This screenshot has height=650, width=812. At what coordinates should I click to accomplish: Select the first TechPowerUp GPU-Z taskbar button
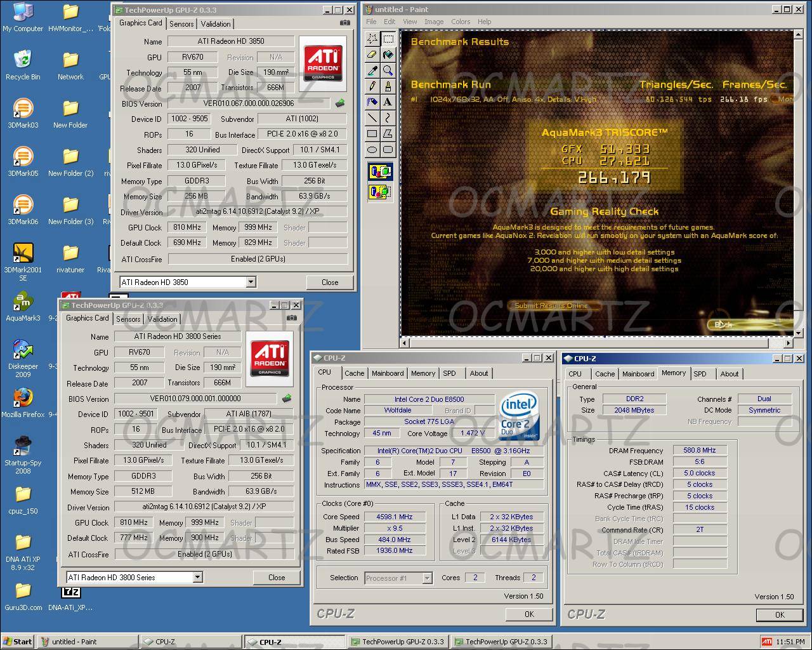click(397, 642)
